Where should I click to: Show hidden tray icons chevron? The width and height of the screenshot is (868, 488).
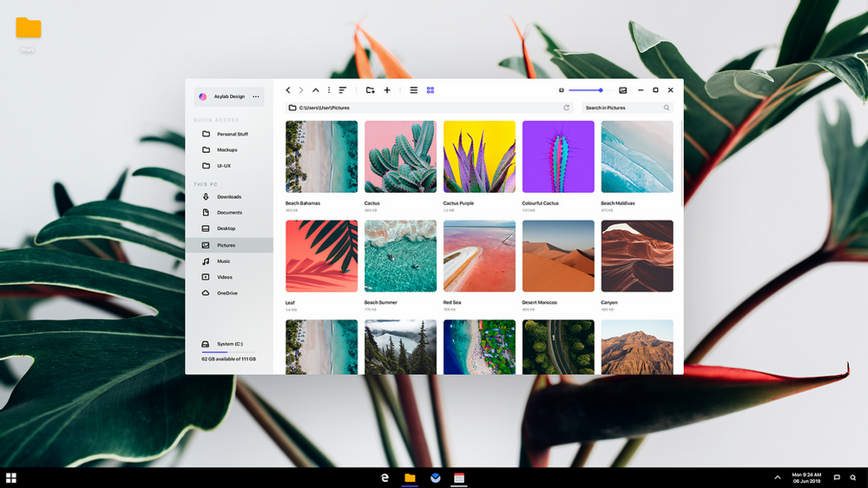click(777, 478)
